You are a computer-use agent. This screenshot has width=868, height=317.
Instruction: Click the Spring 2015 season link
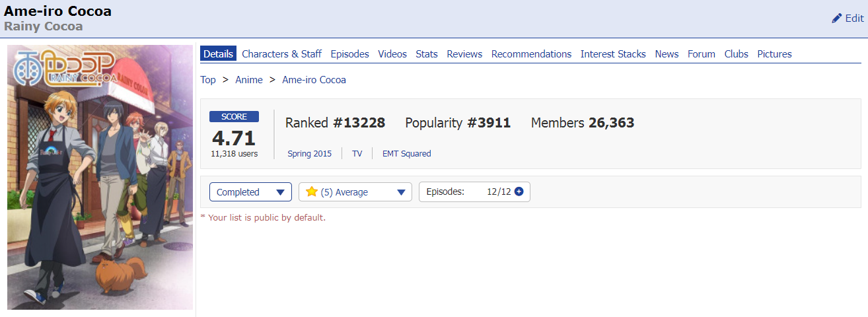tap(309, 153)
